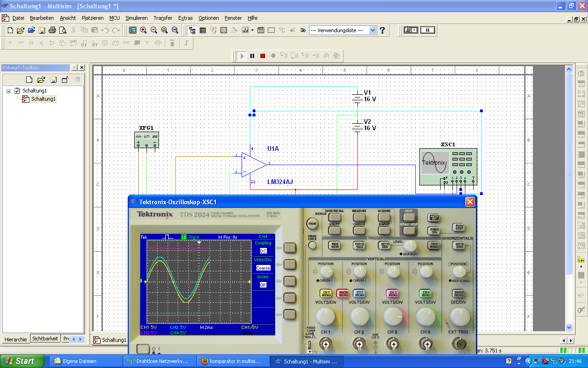Click the Coupling DC side-menu button on scope

pyautogui.click(x=290, y=248)
